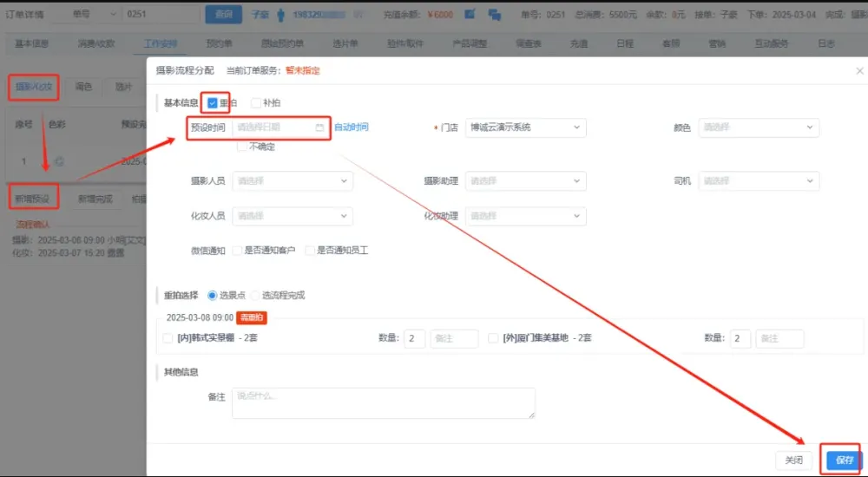The width and height of the screenshot is (868, 477).
Task: Switch to the 消费/收款 tab
Action: 95,43
